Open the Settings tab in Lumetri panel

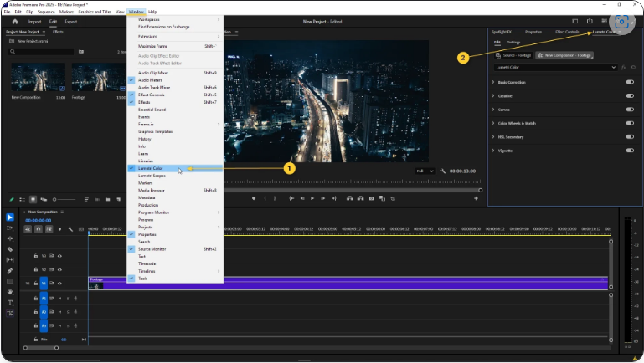pos(513,43)
